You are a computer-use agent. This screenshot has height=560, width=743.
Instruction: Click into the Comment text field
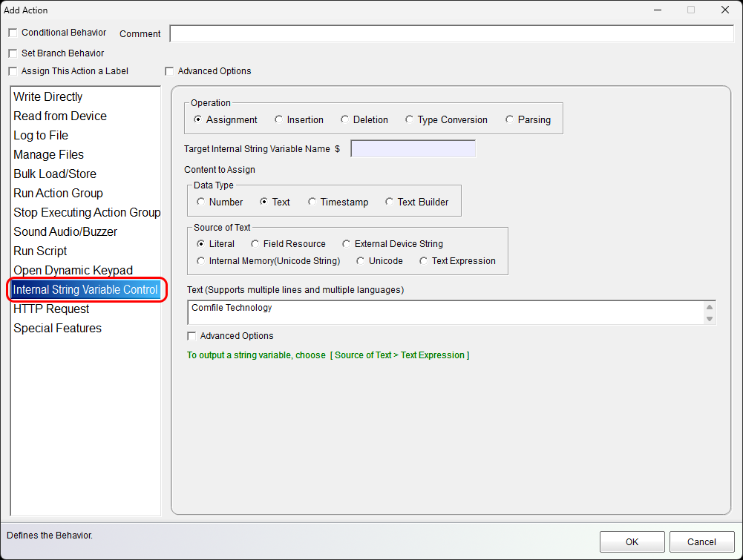(451, 34)
